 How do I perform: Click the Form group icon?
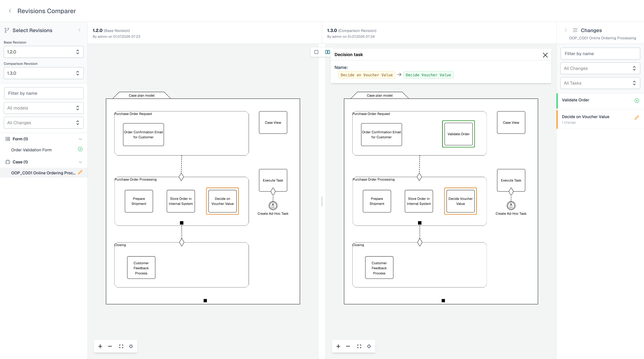point(8,139)
